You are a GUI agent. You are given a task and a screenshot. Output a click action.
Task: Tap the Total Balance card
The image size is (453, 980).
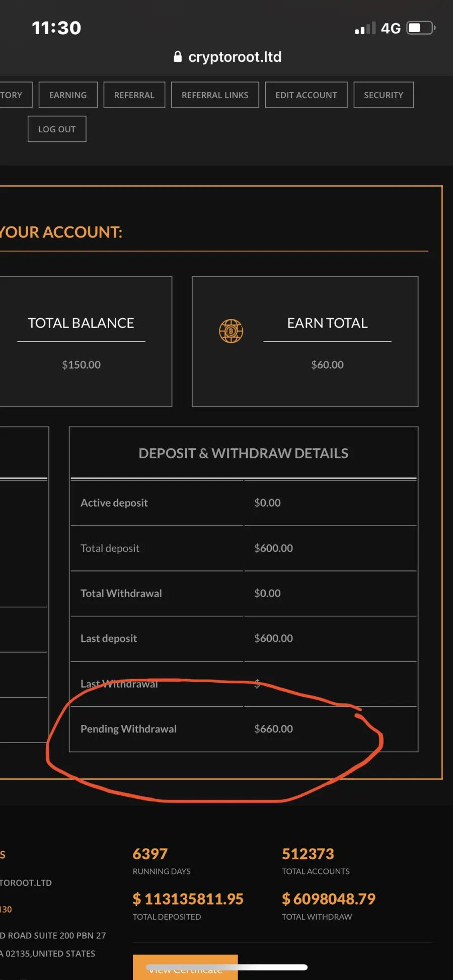click(86, 341)
